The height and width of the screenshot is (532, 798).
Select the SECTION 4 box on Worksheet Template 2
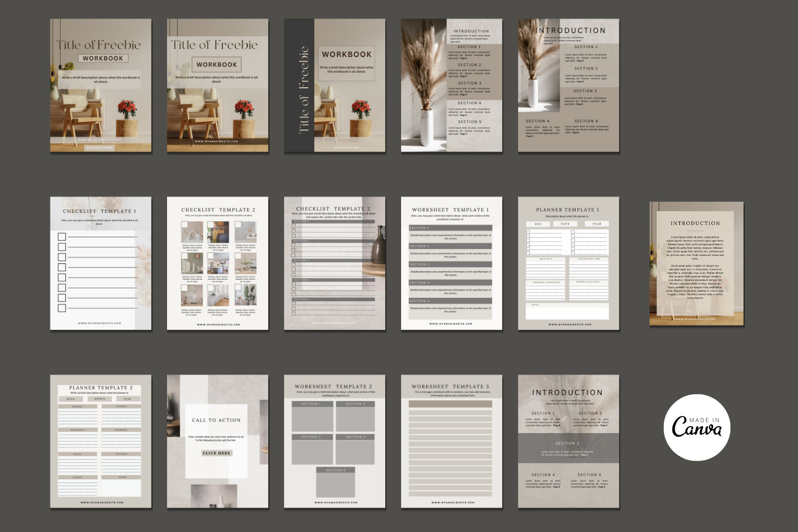pos(355,449)
